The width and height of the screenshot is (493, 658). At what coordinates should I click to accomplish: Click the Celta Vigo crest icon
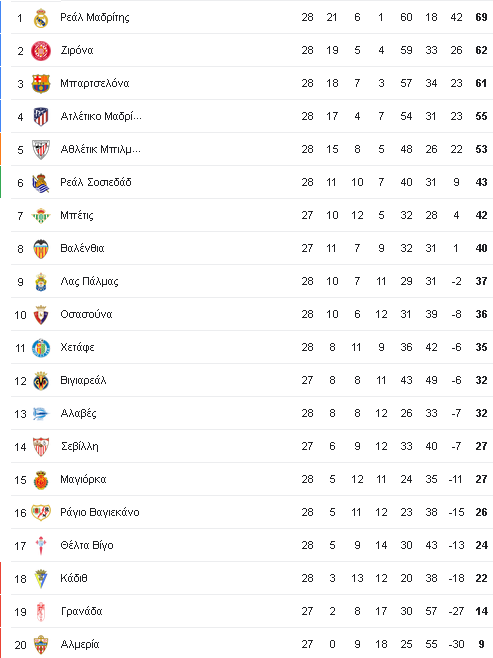click(41, 546)
